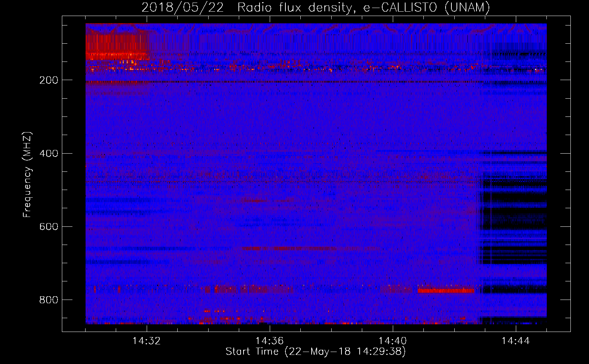Click the 400 frequency tick label
Screen dimensions: 589x364
coord(48,153)
